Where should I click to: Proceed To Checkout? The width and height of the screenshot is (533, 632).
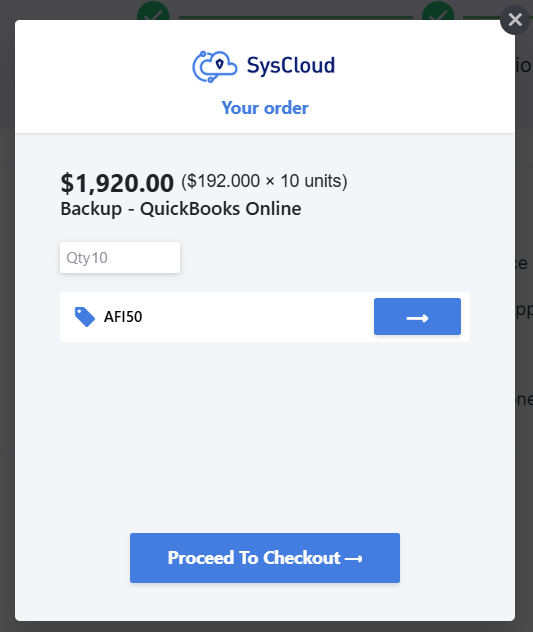click(x=265, y=558)
